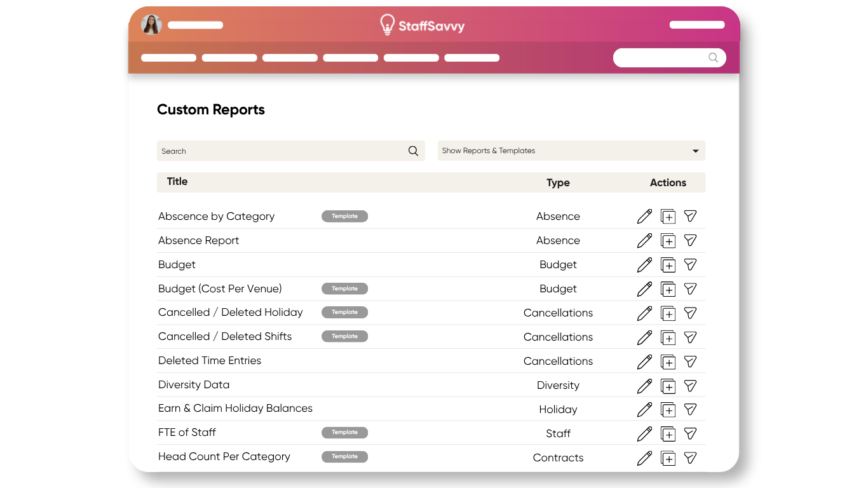This screenshot has width=868, height=488.
Task: Click Template badge for FTE of Staff
Action: pos(344,432)
